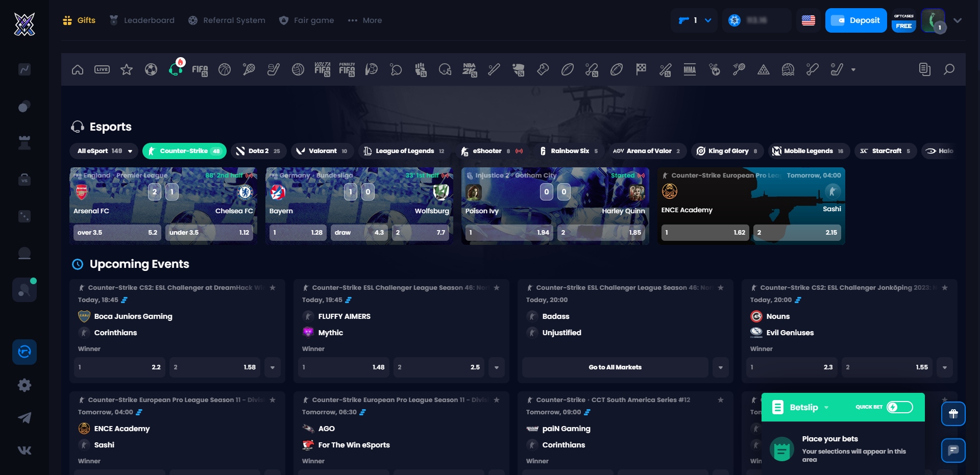Click the gift box floating icon
Screen dimensions: 980x475
[953, 414]
